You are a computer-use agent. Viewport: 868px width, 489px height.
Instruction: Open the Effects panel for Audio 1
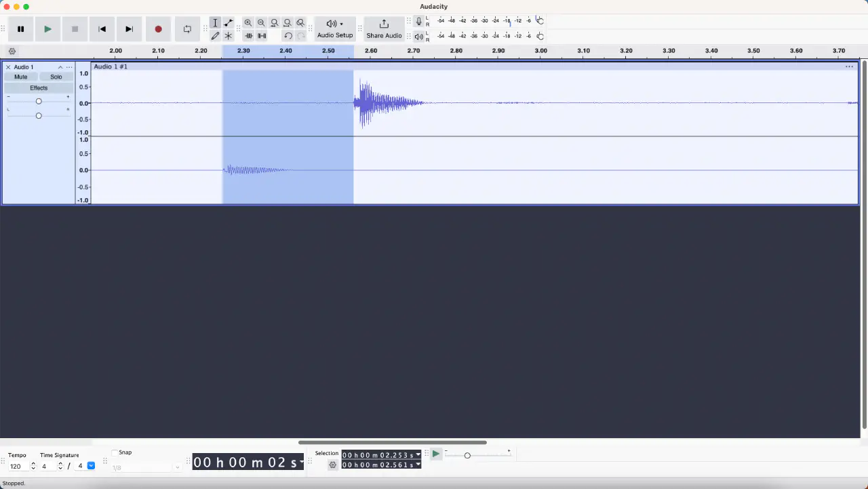pos(39,88)
